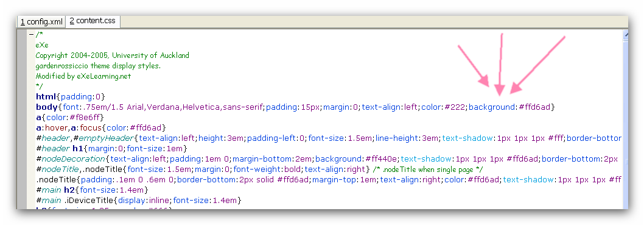Click the 'Modified by eXeLearning.net' line
Image resolution: width=644 pixels, height=225 pixels.
83,76
